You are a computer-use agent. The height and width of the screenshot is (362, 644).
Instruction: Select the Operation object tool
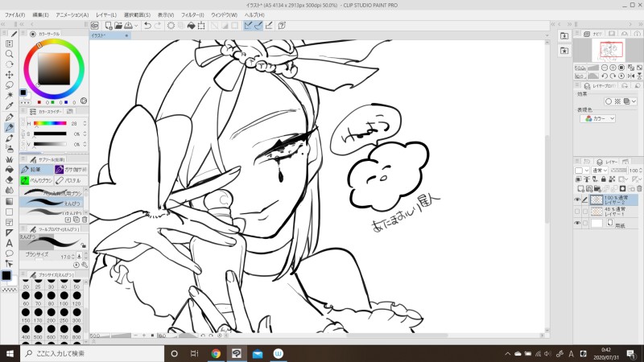(9, 264)
